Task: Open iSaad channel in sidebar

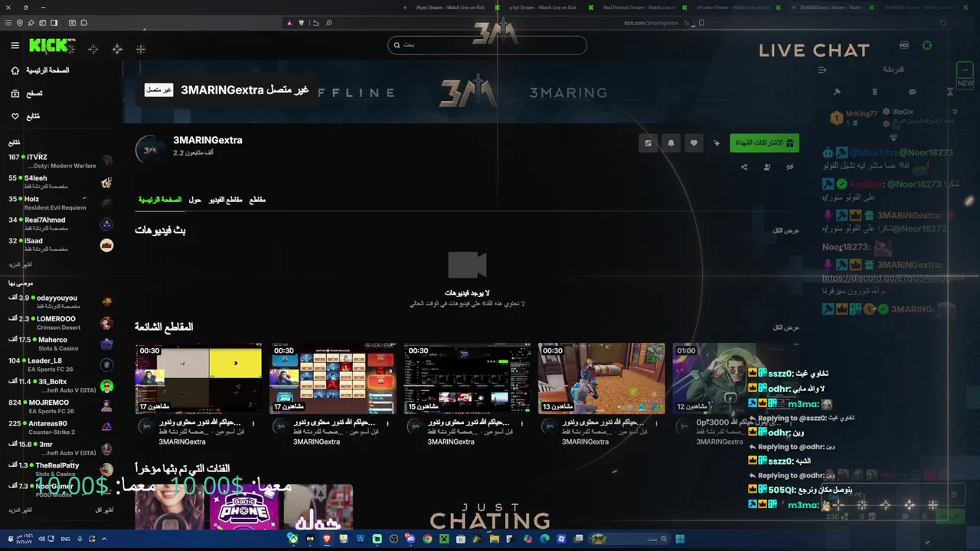Action: coord(60,245)
